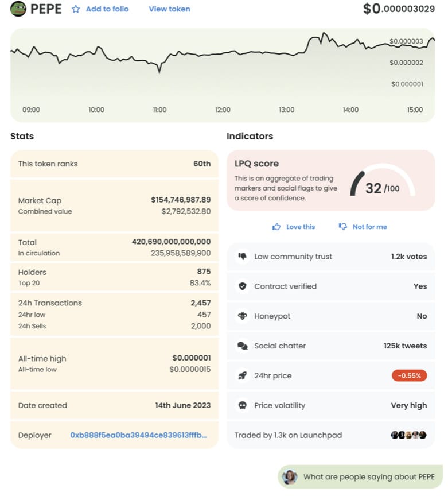Click the thumbs-up Love this icon
The image size is (448, 500).
coord(276,227)
